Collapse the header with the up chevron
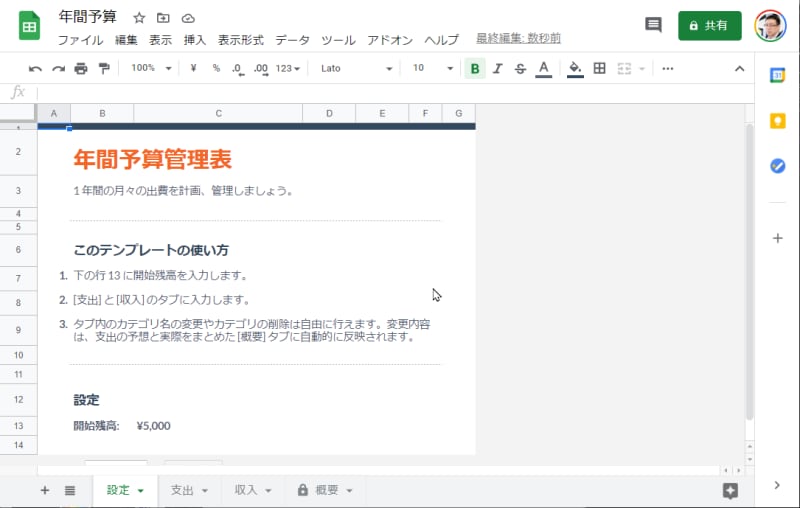Image resolution: width=800 pixels, height=508 pixels. click(739, 68)
